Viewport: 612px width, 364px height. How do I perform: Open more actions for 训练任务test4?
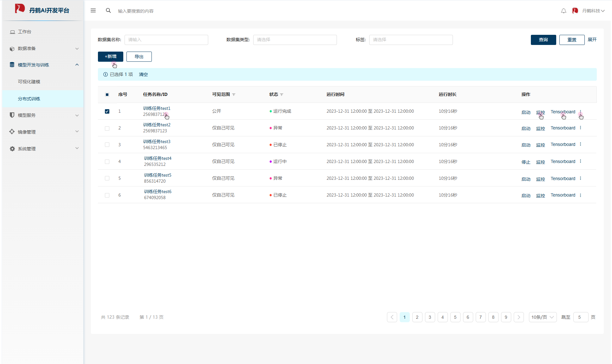pyautogui.click(x=580, y=161)
